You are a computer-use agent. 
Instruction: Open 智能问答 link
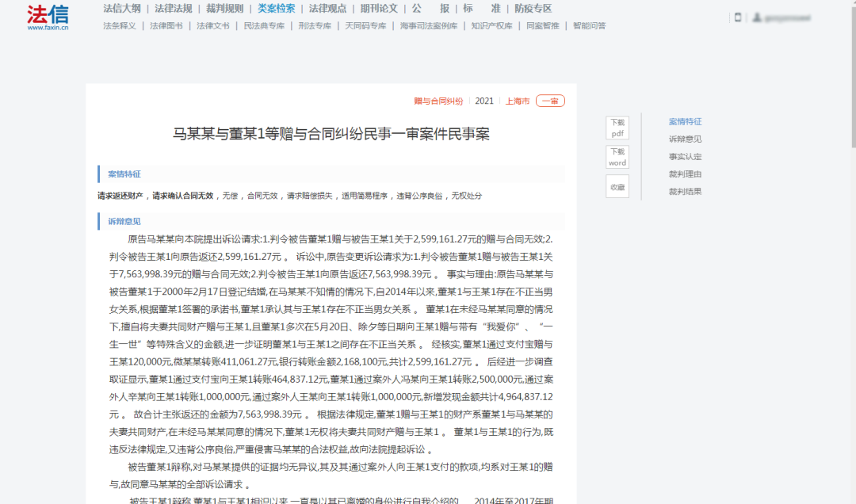[x=589, y=25]
